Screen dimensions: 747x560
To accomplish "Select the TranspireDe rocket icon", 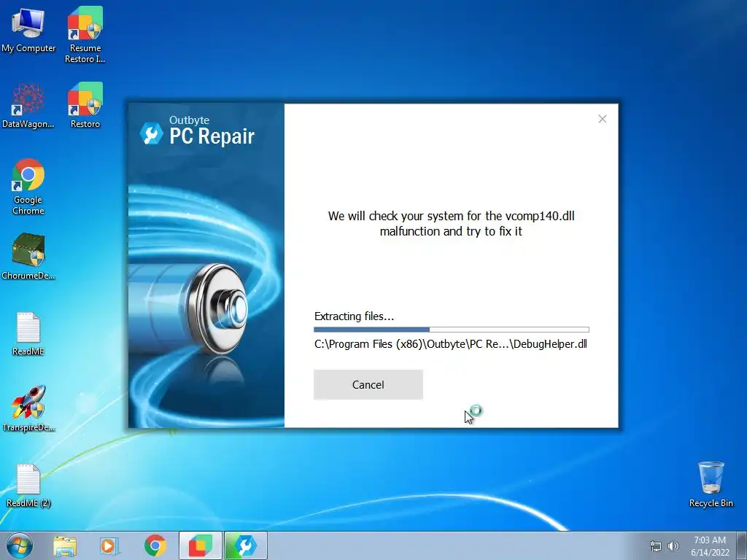I will click(x=28, y=408).
